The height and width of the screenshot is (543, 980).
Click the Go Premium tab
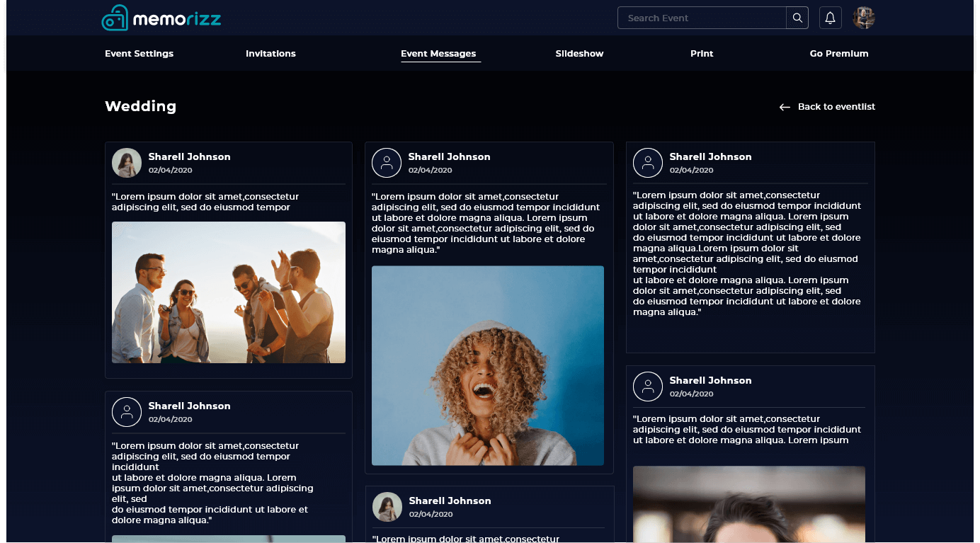[x=839, y=54]
